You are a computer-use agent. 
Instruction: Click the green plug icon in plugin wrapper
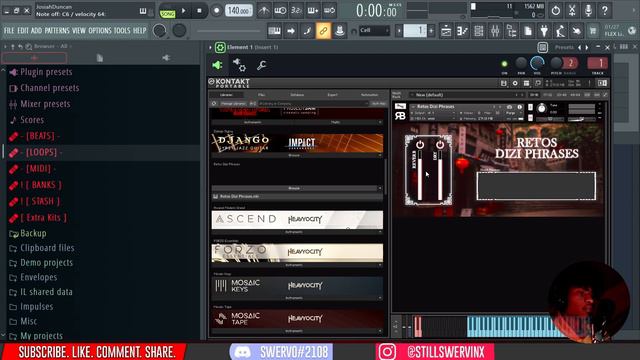coord(217,65)
